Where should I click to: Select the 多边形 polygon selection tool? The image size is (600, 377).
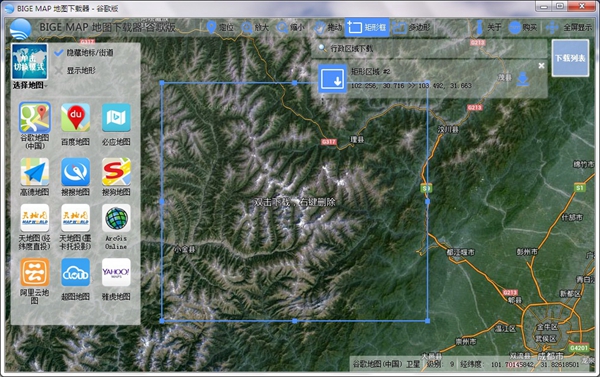click(412, 27)
